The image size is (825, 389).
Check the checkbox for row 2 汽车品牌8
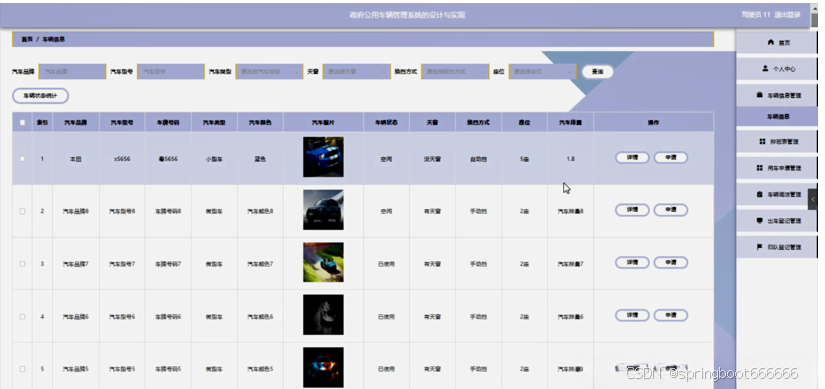(x=22, y=211)
